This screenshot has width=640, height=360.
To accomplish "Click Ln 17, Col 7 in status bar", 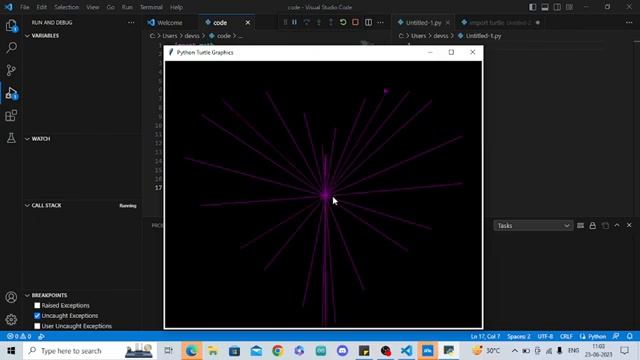I will 485,336.
